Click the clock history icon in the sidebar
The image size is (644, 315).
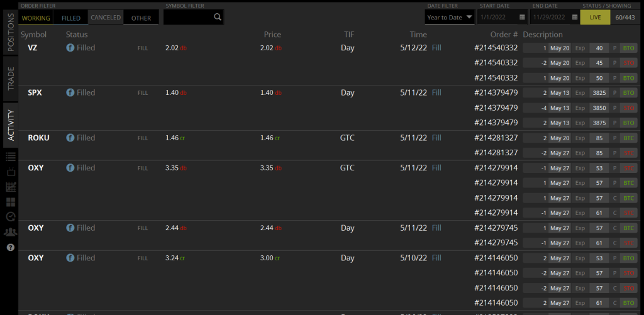(10, 217)
